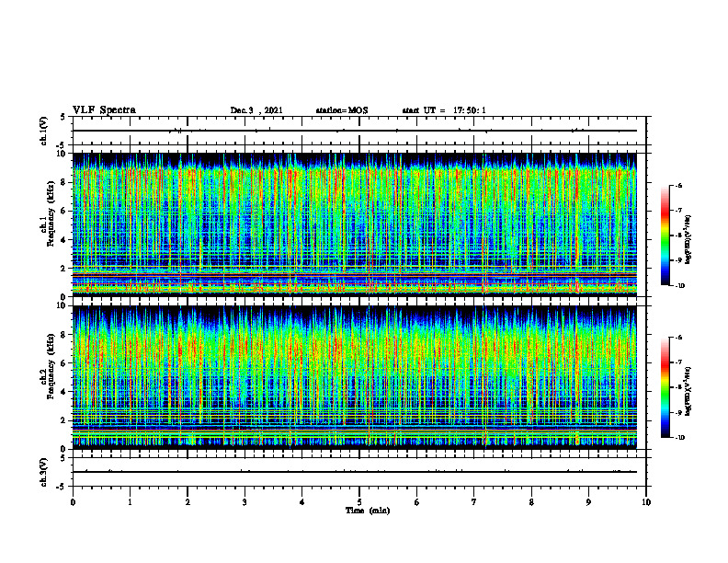The image size is (728, 563).
Task: Click the "-10" label on ch.1 colorbar
Action: 679,286
